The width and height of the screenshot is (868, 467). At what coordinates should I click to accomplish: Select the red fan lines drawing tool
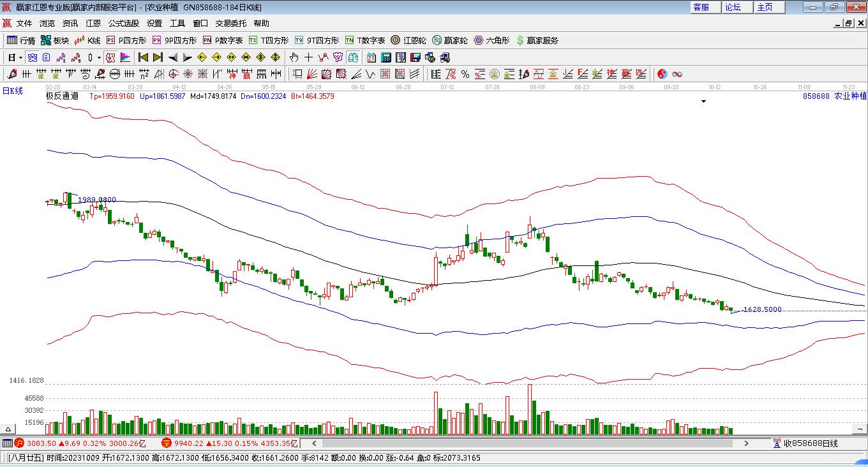[311, 74]
